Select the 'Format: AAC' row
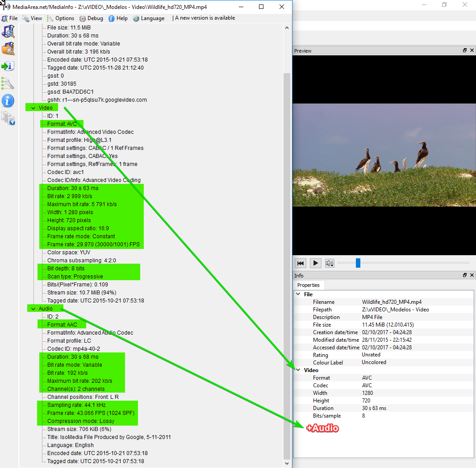 pyautogui.click(x=62, y=325)
